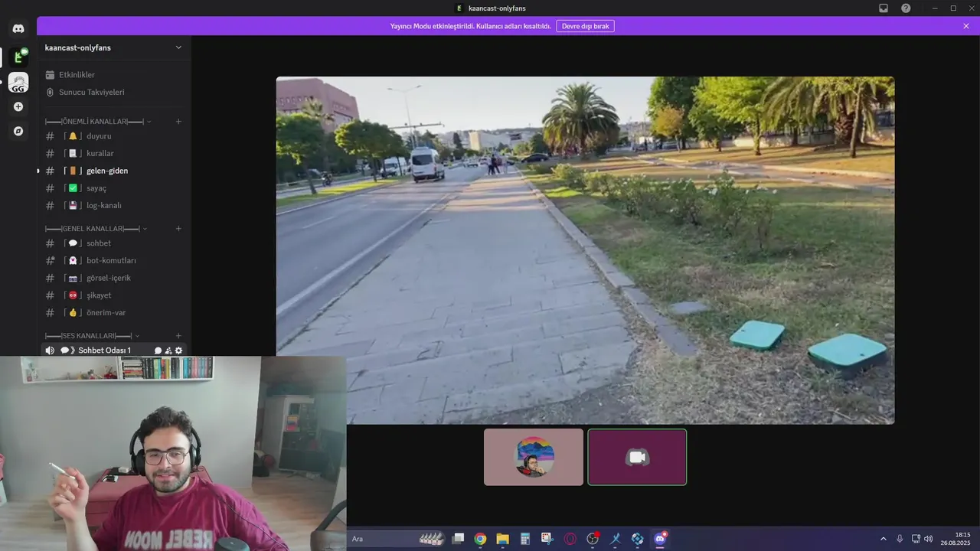Screen dimensions: 980x551
Task: Open the duyuru channel
Action: click(x=113, y=136)
